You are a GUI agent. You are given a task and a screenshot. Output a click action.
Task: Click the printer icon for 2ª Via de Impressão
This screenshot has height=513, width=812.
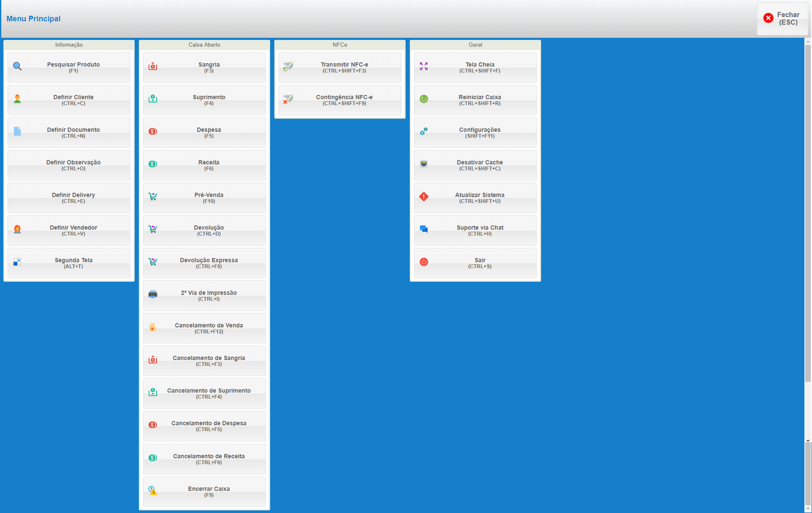(153, 295)
